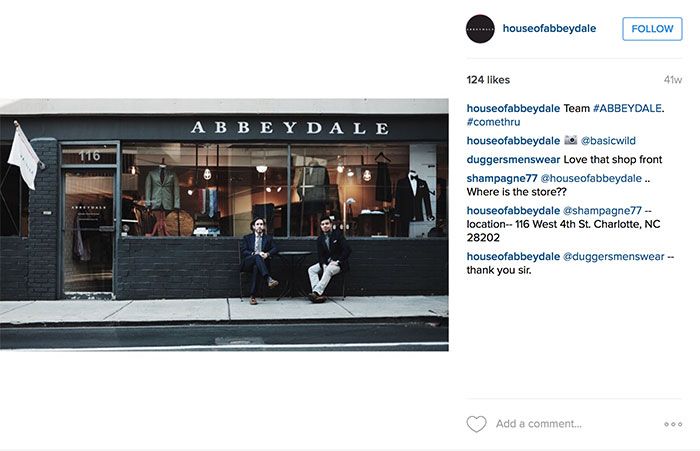Open houseofabbeydale username in the caption
The width and height of the screenshot is (700, 451).
pyautogui.click(x=513, y=108)
